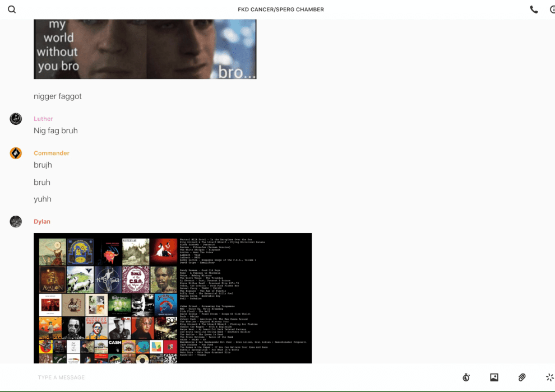The image size is (555, 392).
Task: Click the pink Luther username
Action: click(43, 119)
